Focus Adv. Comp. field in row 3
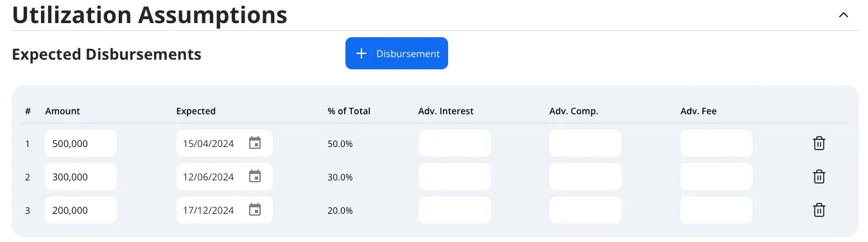 (586, 210)
